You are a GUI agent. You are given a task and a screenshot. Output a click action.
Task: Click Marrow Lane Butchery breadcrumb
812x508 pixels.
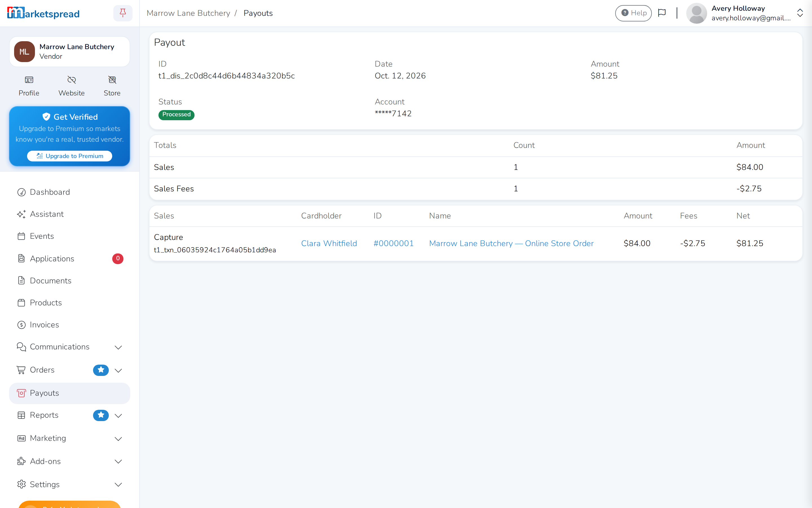click(x=188, y=13)
